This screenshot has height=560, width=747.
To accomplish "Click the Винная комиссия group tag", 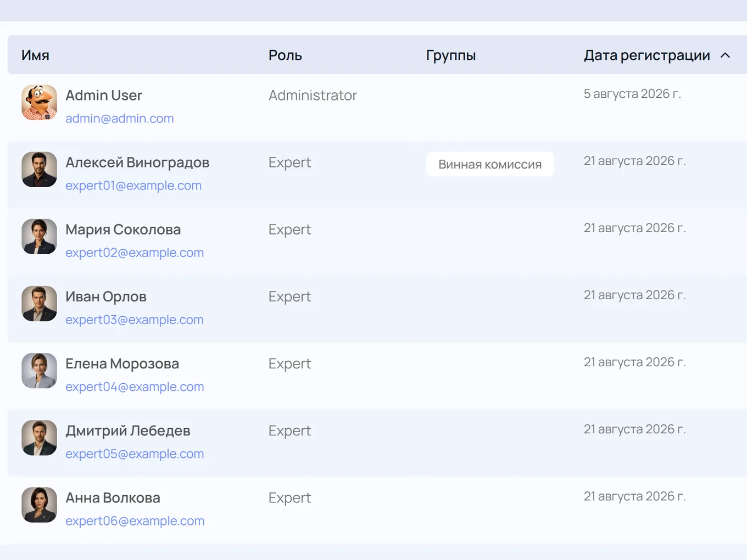I will click(x=490, y=164).
